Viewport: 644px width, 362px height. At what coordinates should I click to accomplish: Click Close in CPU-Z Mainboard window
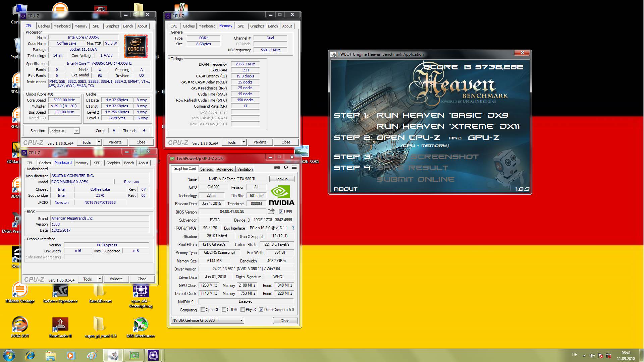(142, 279)
